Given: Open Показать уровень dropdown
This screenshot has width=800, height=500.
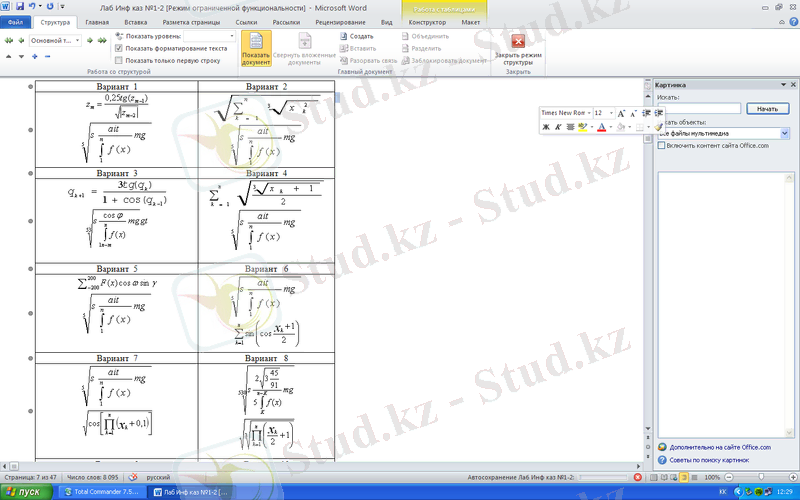Looking at the screenshot, I should [232, 36].
